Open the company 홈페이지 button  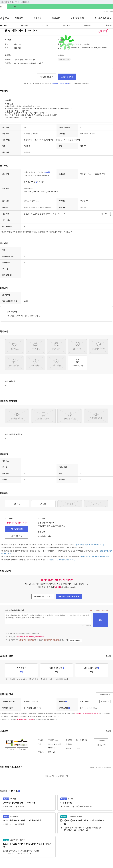pyautogui.click(x=101, y=740)
